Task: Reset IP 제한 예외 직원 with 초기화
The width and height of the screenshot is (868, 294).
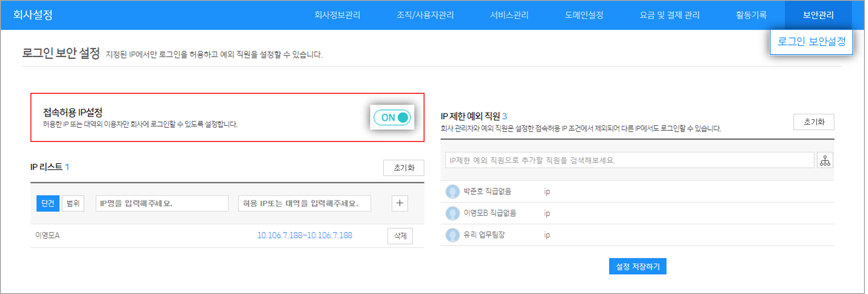Action: (x=813, y=122)
